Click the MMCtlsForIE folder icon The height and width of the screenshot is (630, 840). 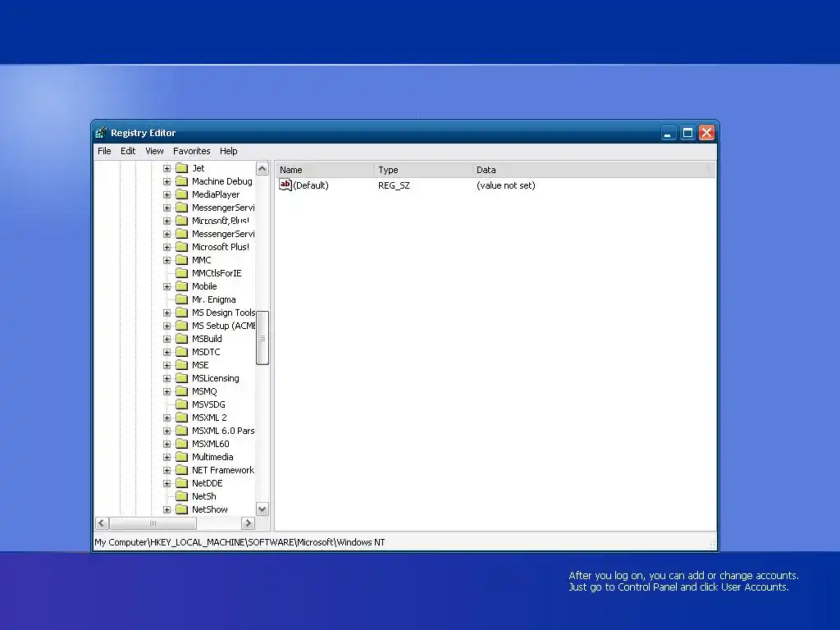click(x=182, y=273)
